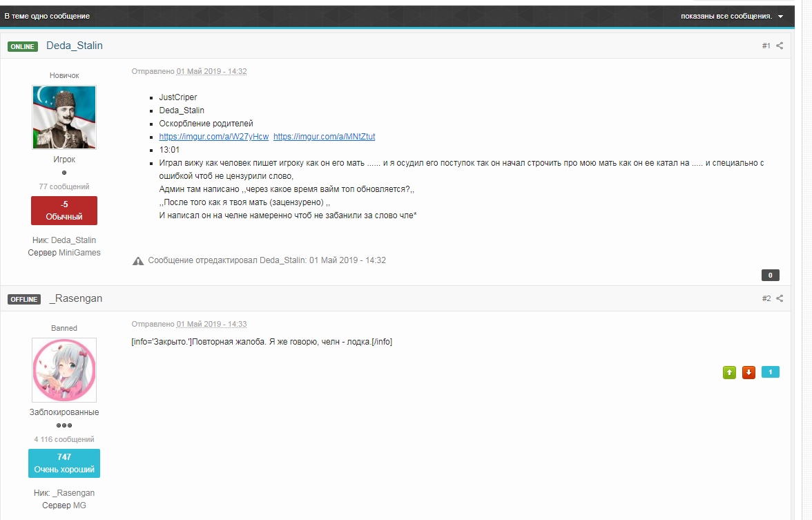Downvote _Rasengan's post with red arrow
This screenshot has width=812, height=520.
point(748,372)
